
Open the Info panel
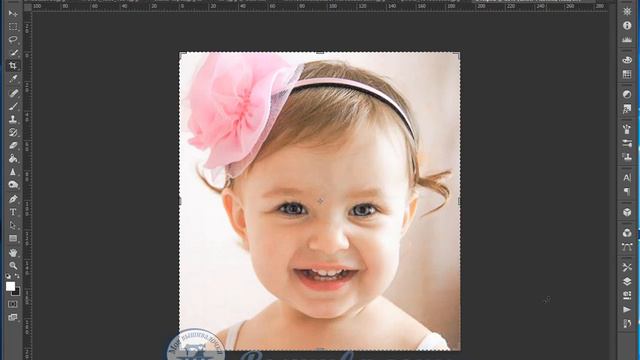(627, 26)
